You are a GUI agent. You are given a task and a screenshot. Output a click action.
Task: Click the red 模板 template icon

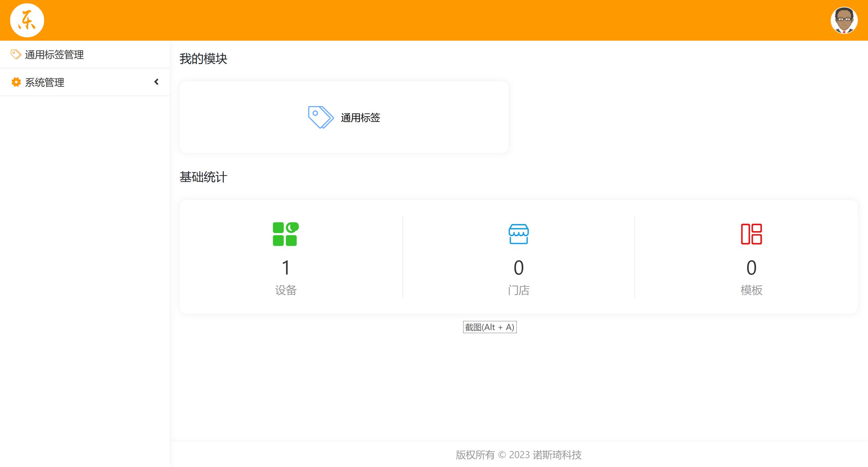tap(752, 234)
